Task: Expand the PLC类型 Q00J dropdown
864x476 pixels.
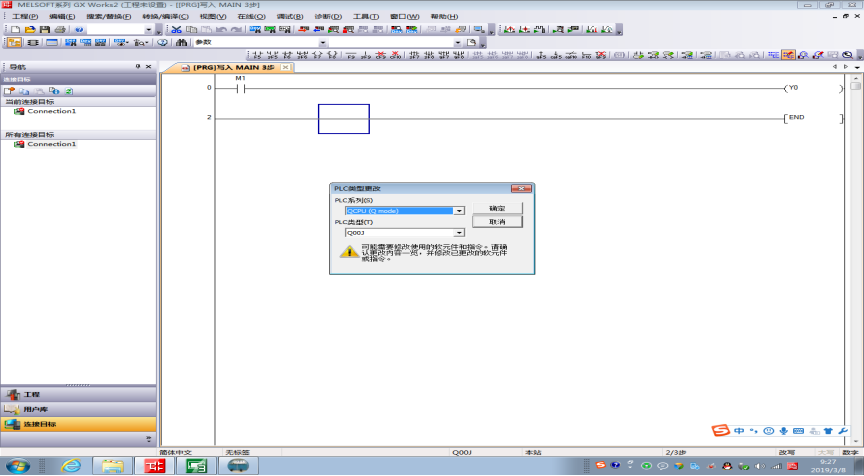Action: tap(459, 232)
